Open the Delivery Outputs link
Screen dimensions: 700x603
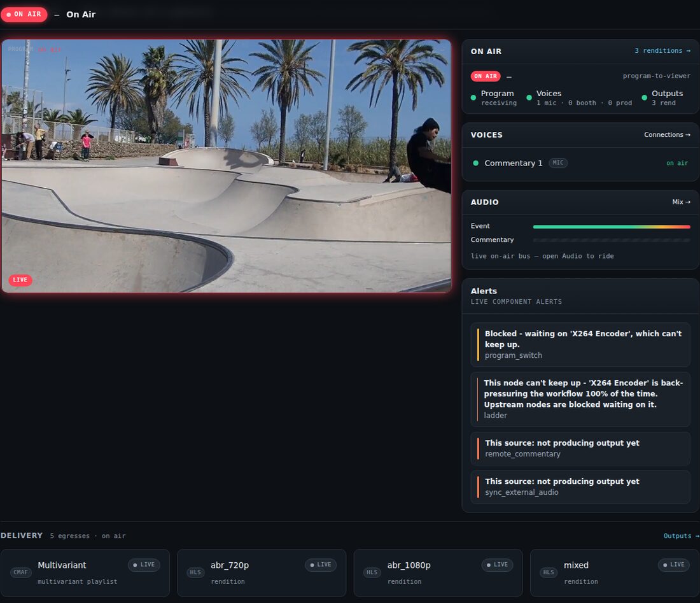click(682, 536)
